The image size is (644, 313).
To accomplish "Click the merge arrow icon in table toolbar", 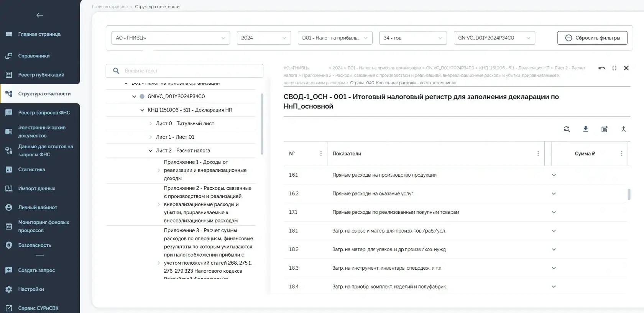I will tap(623, 129).
